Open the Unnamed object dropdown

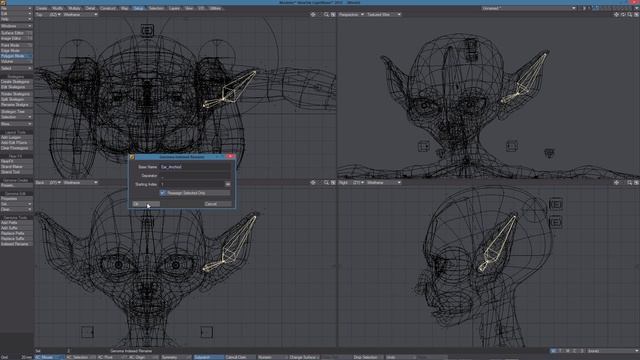529,8
